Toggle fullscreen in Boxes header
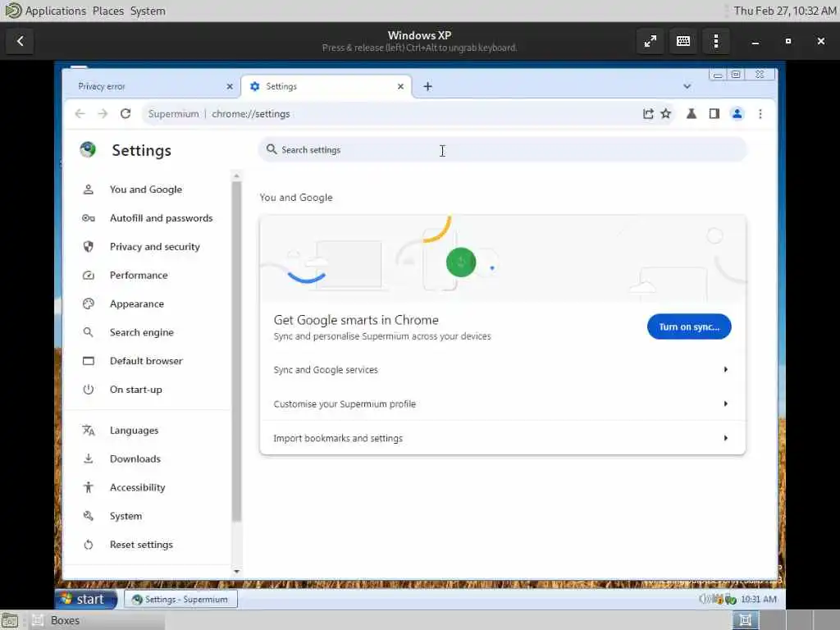840x630 pixels. pos(651,41)
